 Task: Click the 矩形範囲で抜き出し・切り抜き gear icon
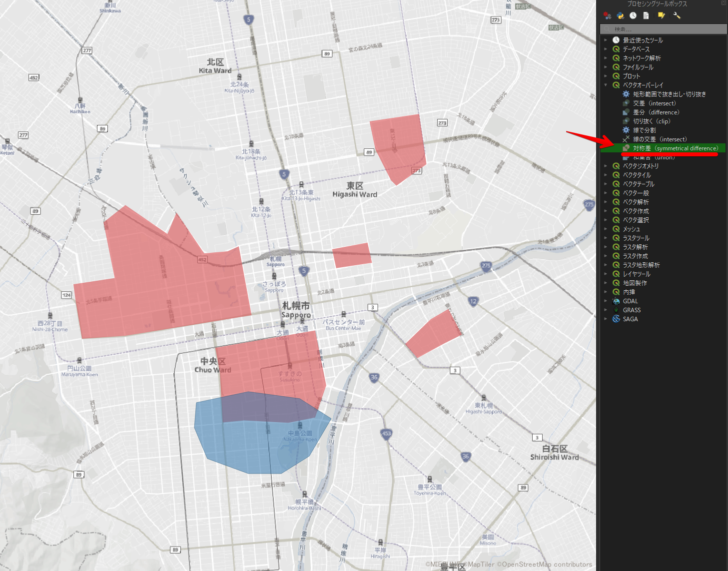coord(626,94)
